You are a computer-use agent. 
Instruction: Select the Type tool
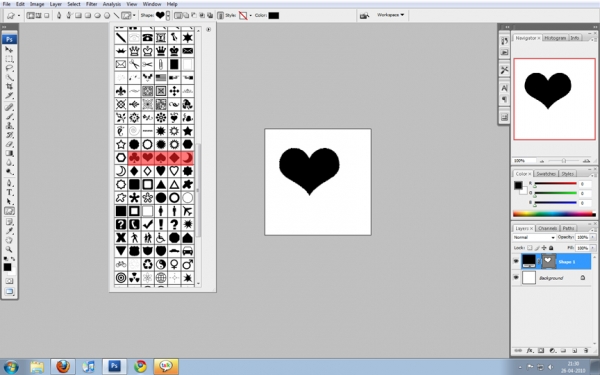point(9,192)
